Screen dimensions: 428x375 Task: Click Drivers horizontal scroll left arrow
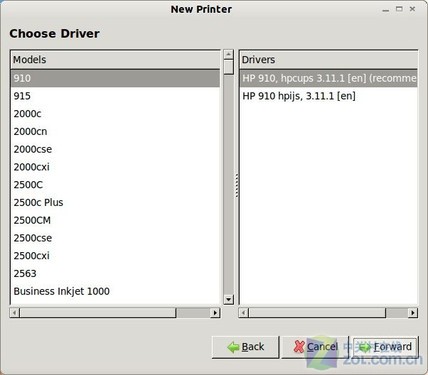click(x=244, y=313)
